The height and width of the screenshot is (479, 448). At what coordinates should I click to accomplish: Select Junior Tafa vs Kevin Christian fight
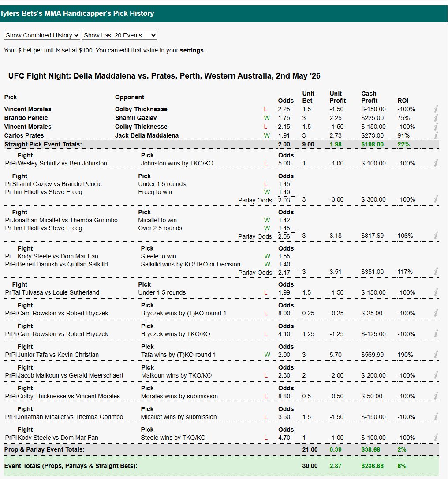[x=58, y=355]
